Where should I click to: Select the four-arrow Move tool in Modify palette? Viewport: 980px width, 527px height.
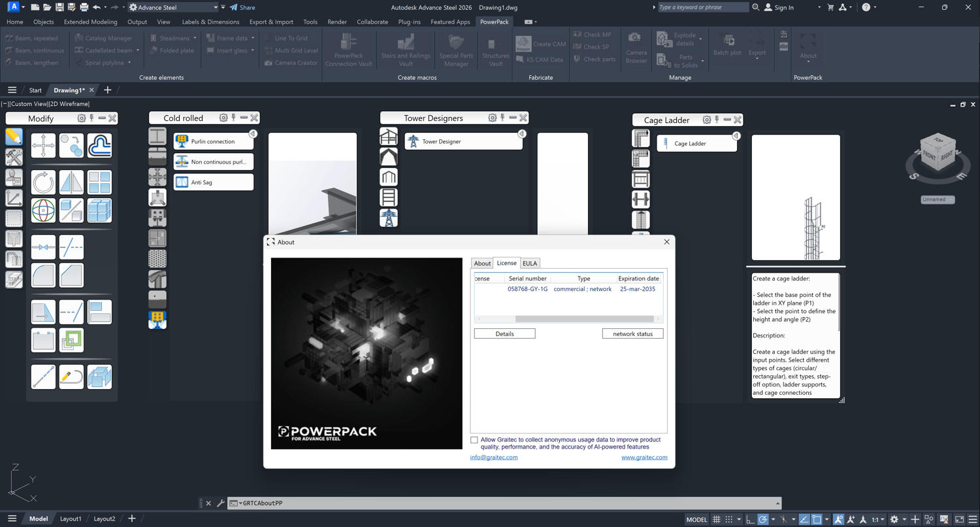point(43,145)
